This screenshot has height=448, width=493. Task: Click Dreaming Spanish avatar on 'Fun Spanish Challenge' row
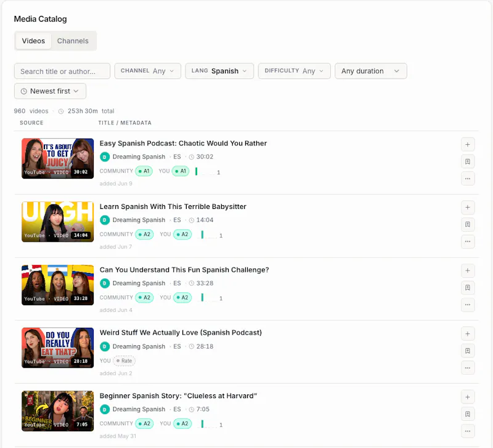click(x=105, y=283)
